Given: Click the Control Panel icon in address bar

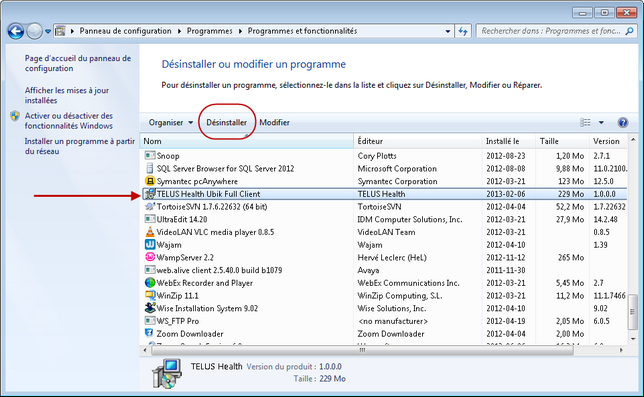Looking at the screenshot, I should click(x=60, y=31).
